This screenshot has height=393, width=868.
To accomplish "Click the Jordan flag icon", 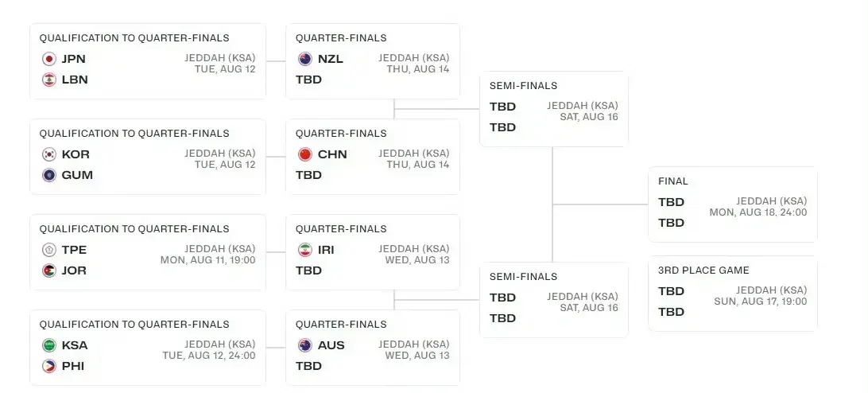I will coord(48,270).
